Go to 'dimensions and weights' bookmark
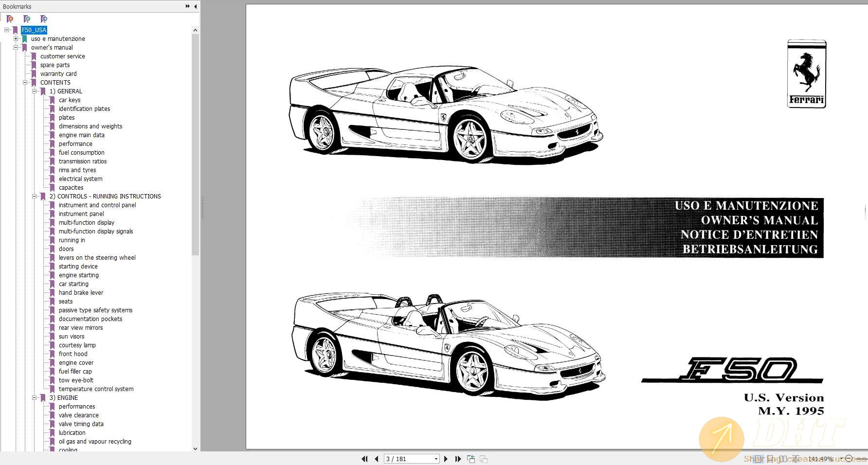Screen dimensions: 868x465 pyautogui.click(x=90, y=126)
